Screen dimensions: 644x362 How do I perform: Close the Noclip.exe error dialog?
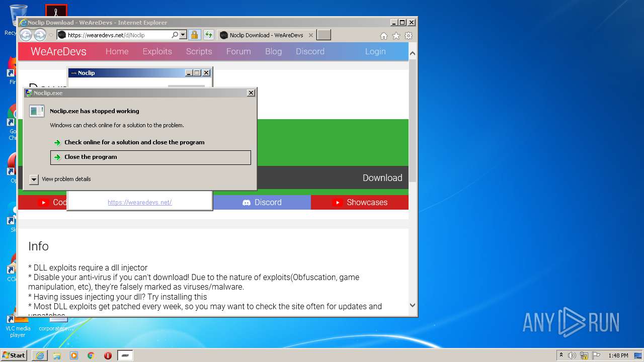click(251, 93)
